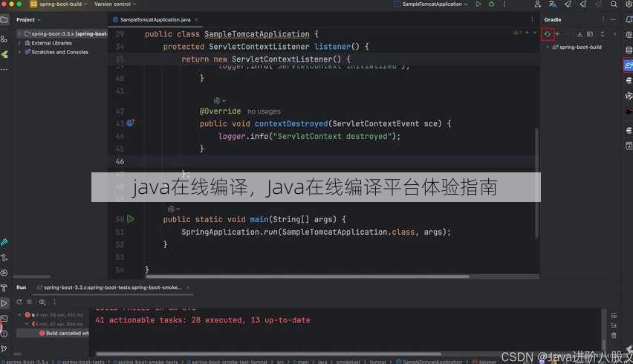Click the rerun icon in Run panel toolbar
This screenshot has width=633, height=364.
19,302
